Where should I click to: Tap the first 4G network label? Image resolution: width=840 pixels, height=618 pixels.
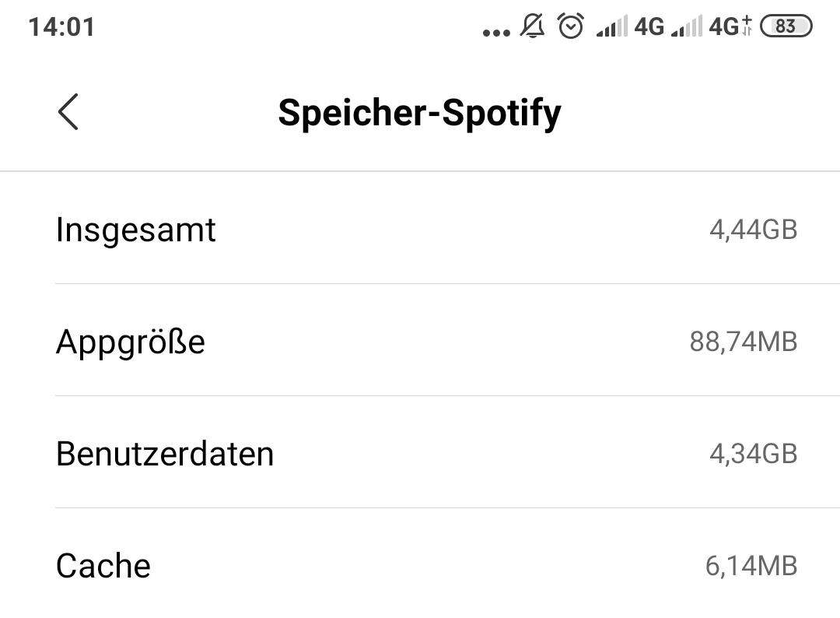pos(649,26)
